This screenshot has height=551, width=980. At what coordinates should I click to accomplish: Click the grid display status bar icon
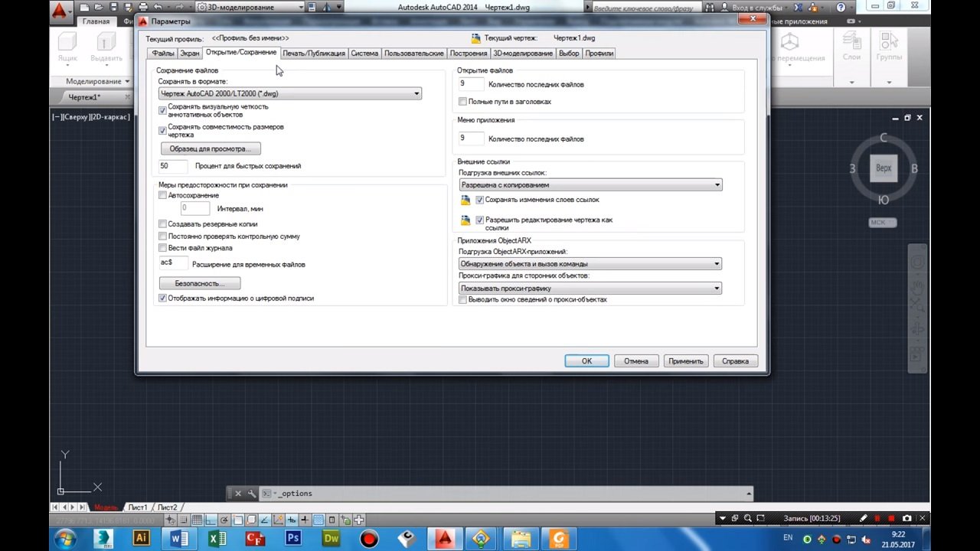198,520
